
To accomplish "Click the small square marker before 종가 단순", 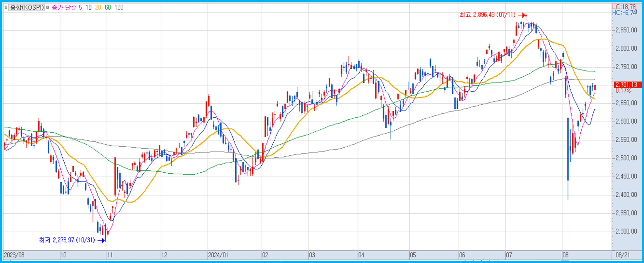I will 48,7.
